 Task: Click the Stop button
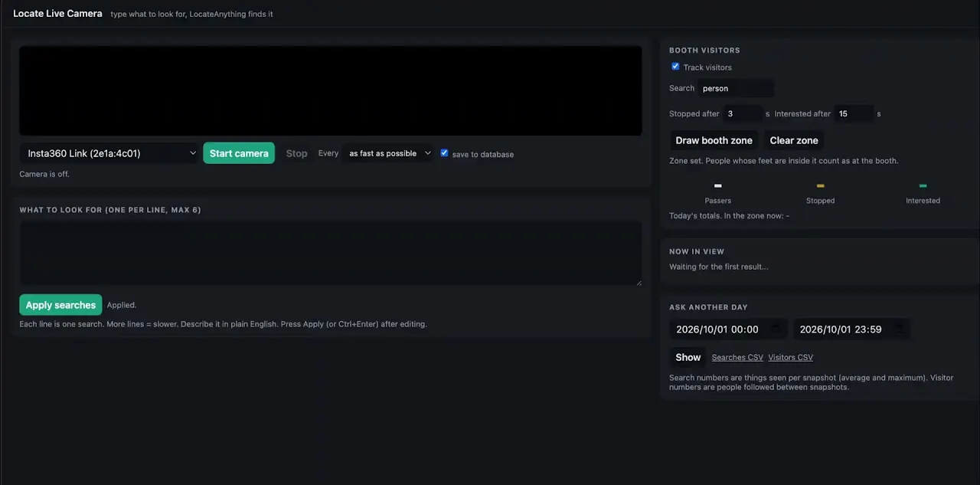click(x=296, y=153)
